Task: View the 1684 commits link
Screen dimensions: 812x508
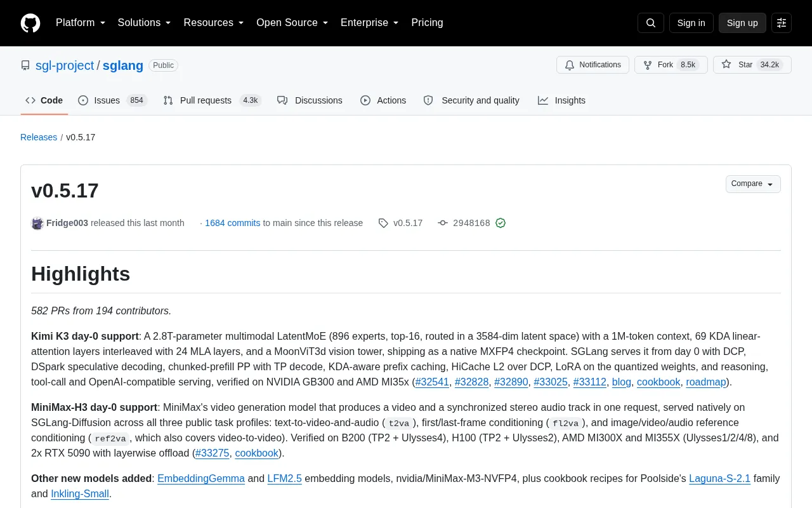Action: 233,223
